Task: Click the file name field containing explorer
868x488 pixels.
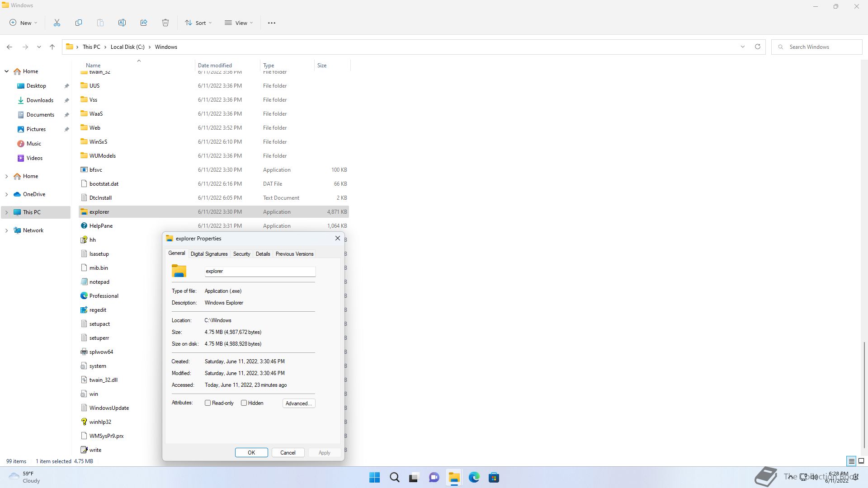Action: tap(260, 271)
